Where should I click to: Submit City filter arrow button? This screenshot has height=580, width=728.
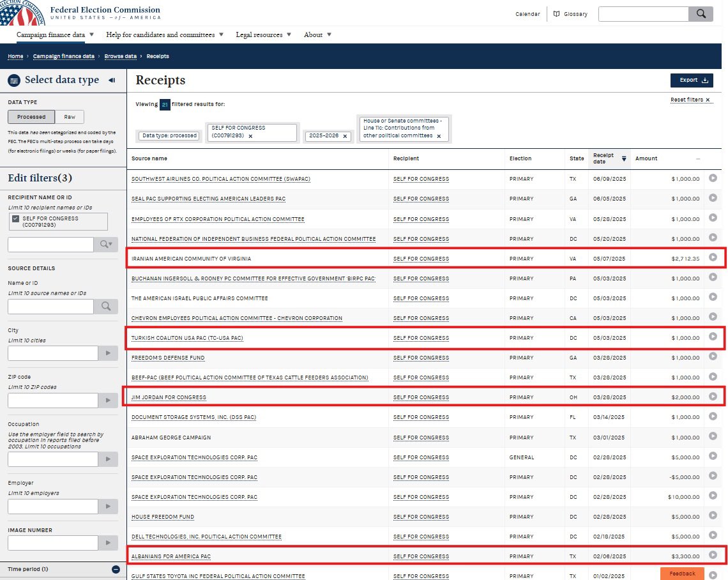[108, 353]
